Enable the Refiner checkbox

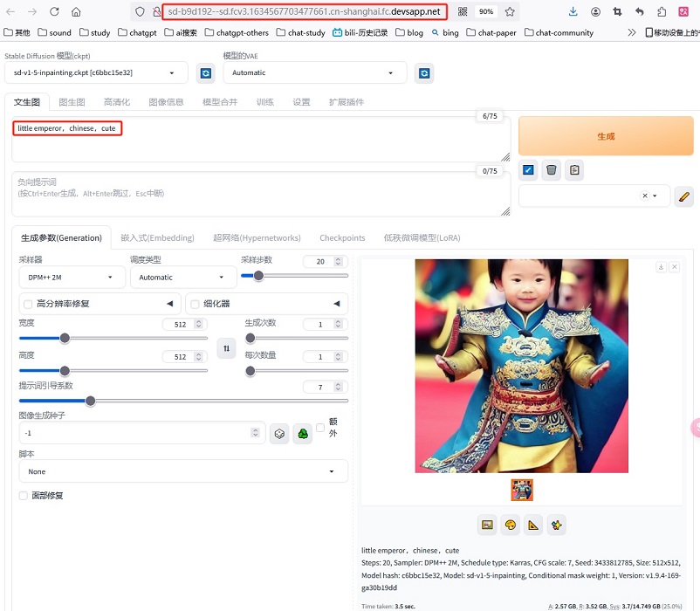click(195, 305)
